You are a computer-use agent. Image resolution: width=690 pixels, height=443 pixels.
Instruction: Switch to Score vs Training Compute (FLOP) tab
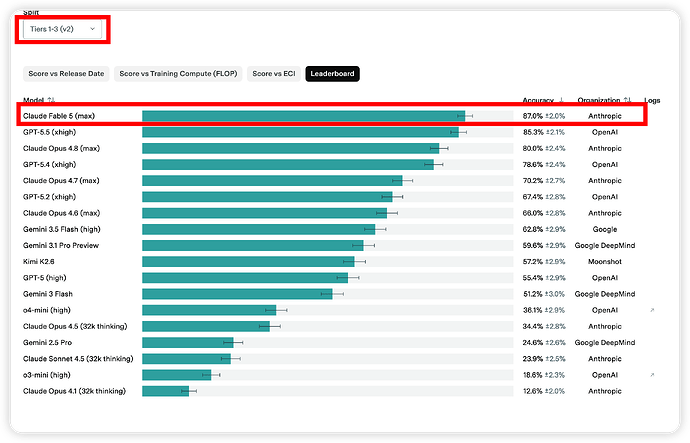click(x=178, y=74)
